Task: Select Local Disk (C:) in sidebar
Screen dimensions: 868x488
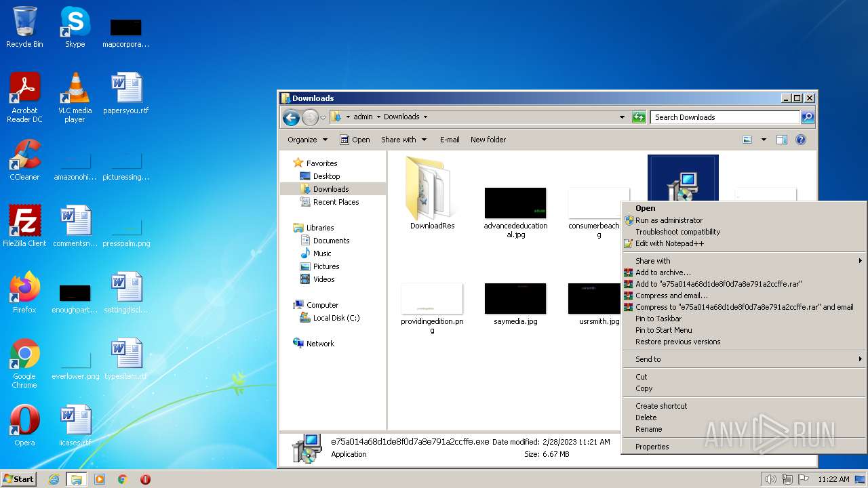Action: pyautogui.click(x=336, y=318)
